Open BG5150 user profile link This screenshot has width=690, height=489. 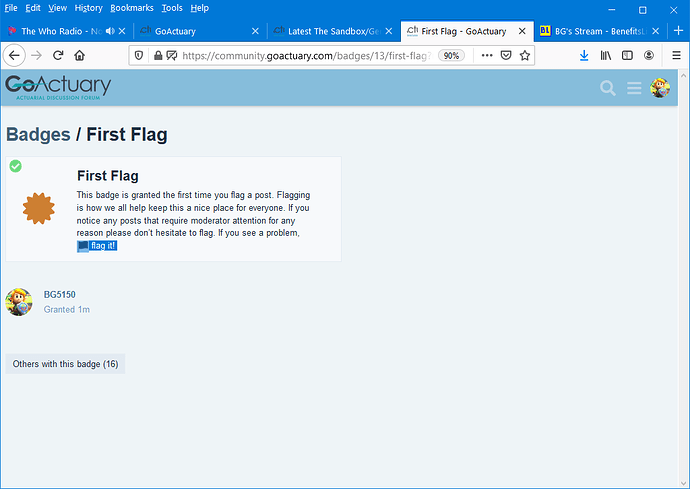click(59, 294)
